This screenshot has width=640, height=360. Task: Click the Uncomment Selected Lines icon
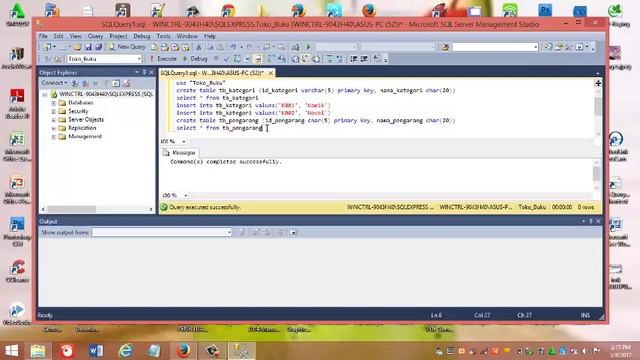point(340,59)
